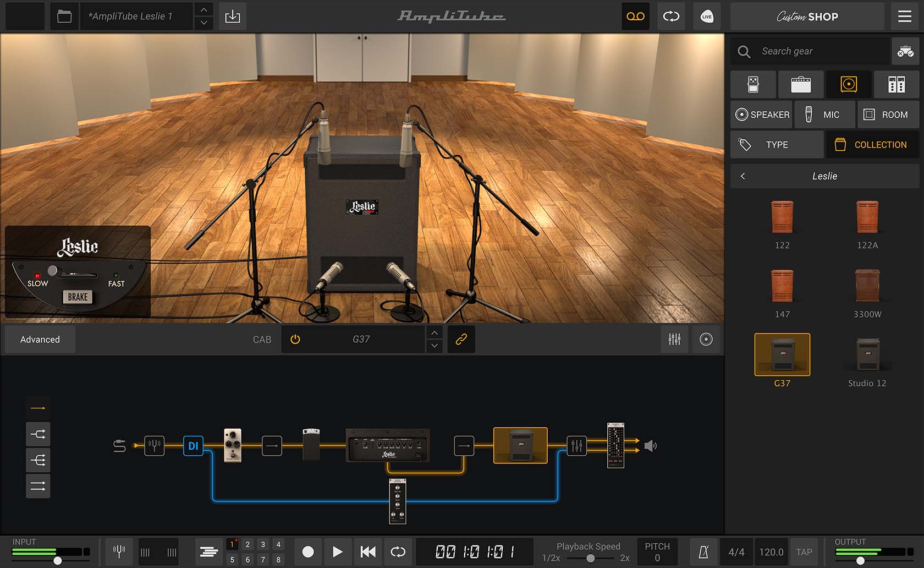Go back from the Leslie collection

click(743, 176)
